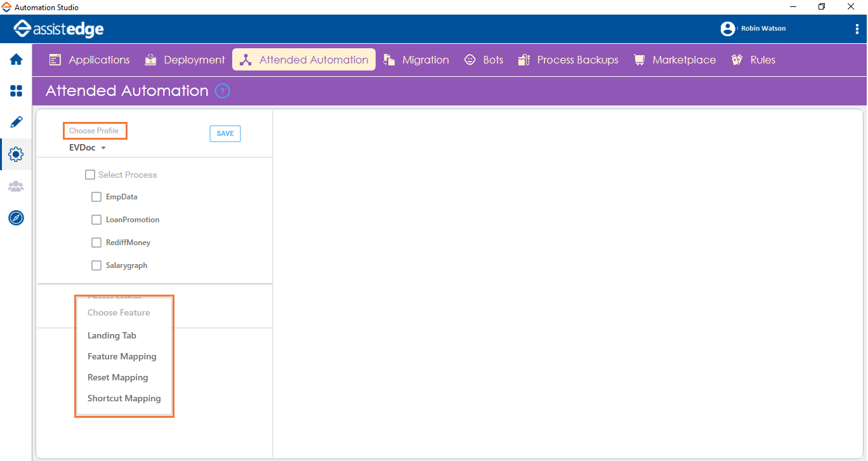
Task: Choose Landing Tab from feature list
Action: point(112,335)
